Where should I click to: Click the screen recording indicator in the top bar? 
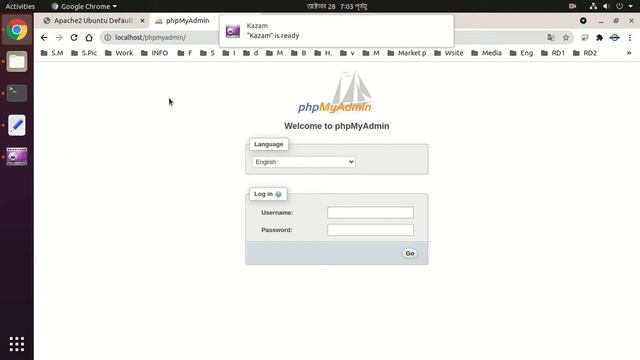pyautogui.click(x=572, y=6)
